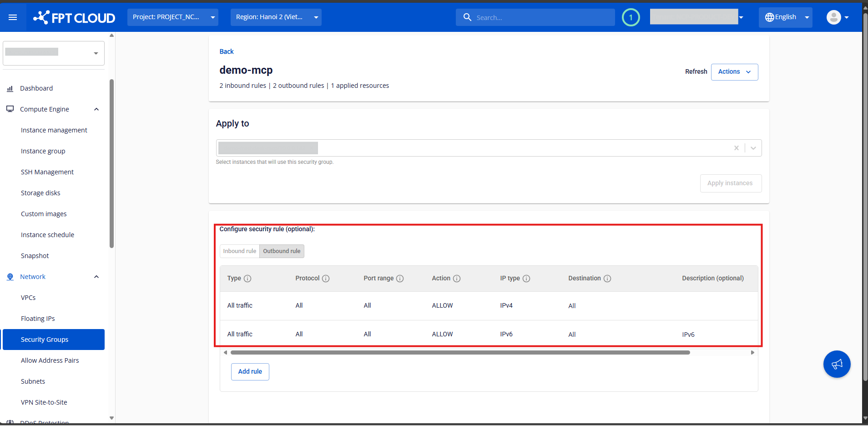The image size is (868, 426).
Task: Open the hamburger menu icon
Action: pos(13,17)
